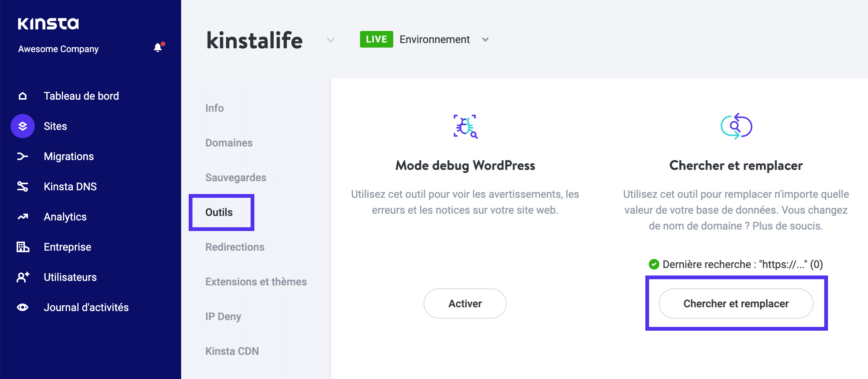Viewport: 868px width, 379px height.
Task: Open the Extensions et thèmes page
Action: click(256, 282)
